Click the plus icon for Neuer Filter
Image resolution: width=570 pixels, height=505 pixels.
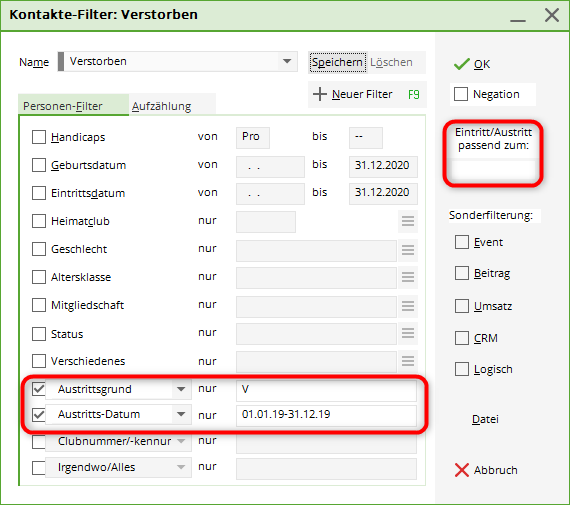[320, 94]
